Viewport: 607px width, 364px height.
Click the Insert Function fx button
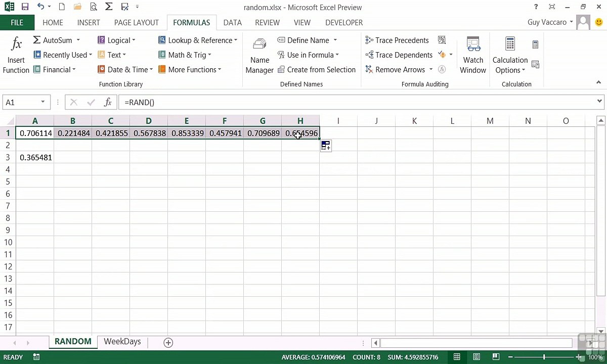click(16, 56)
